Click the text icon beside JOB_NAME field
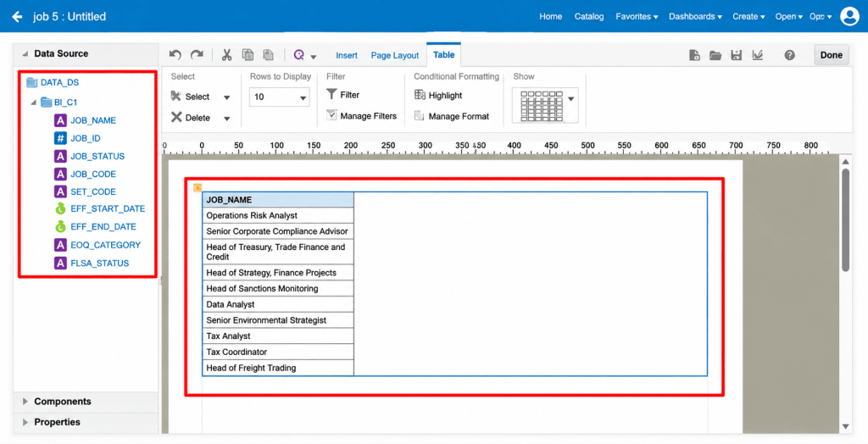This screenshot has width=868, height=444. coord(60,120)
